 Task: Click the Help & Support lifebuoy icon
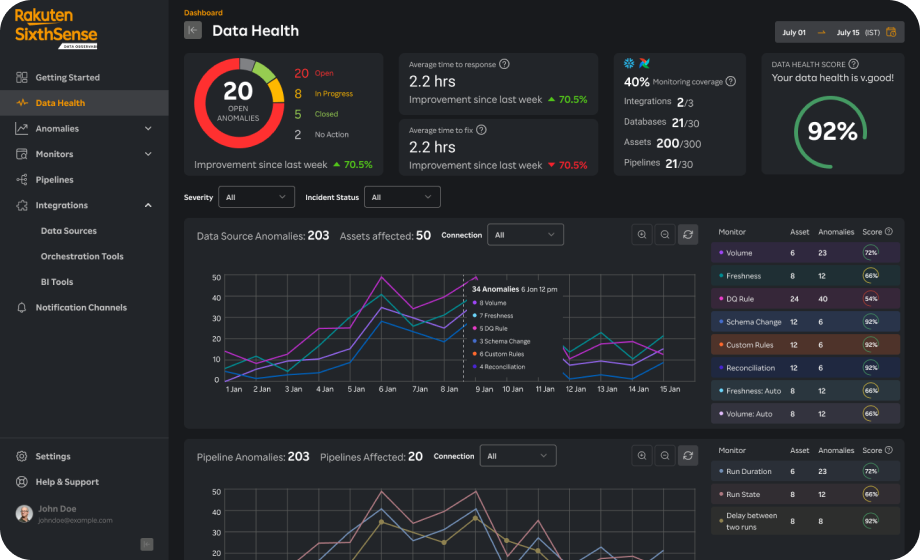[x=22, y=482]
